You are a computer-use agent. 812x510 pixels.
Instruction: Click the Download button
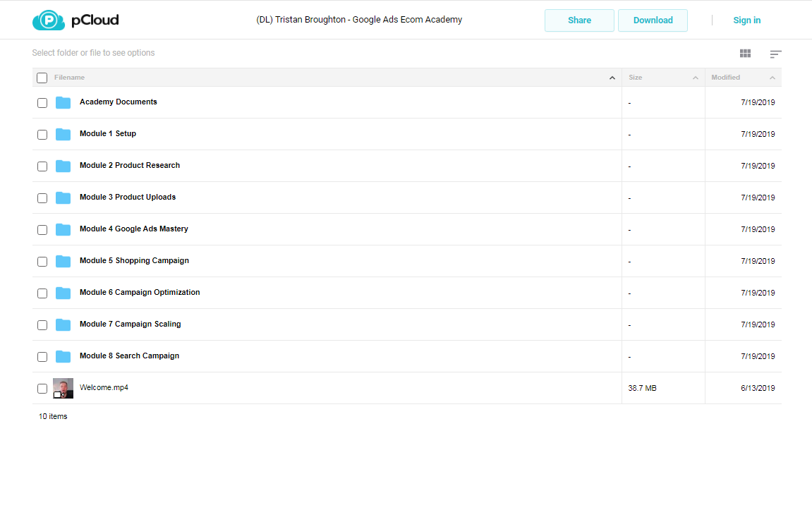653,20
